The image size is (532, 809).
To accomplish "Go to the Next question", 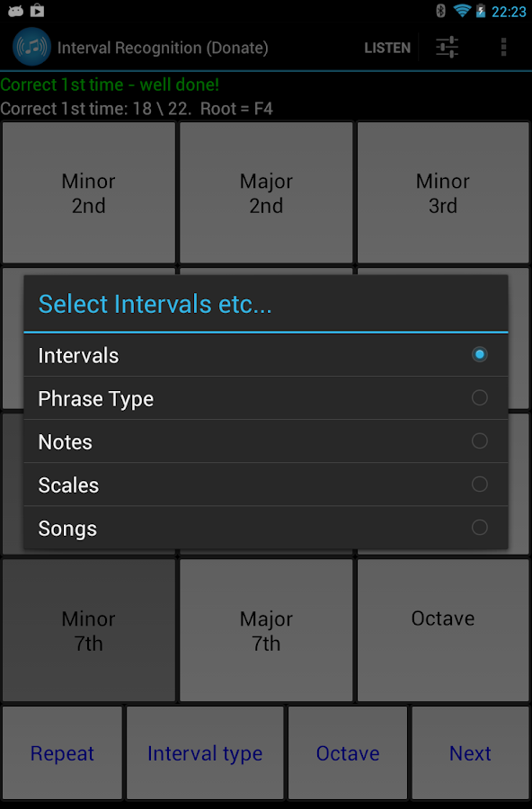I will point(471,752).
